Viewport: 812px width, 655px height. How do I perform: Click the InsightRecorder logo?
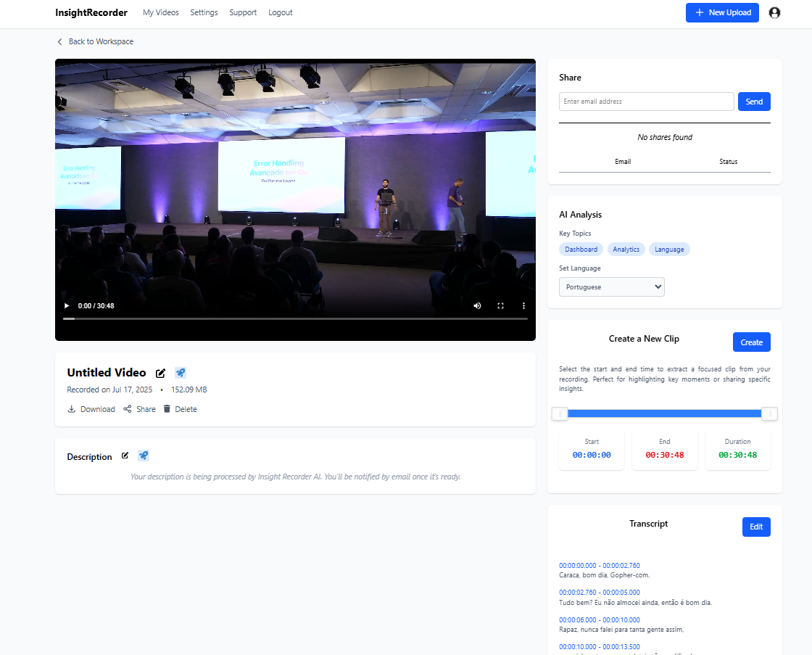point(91,12)
